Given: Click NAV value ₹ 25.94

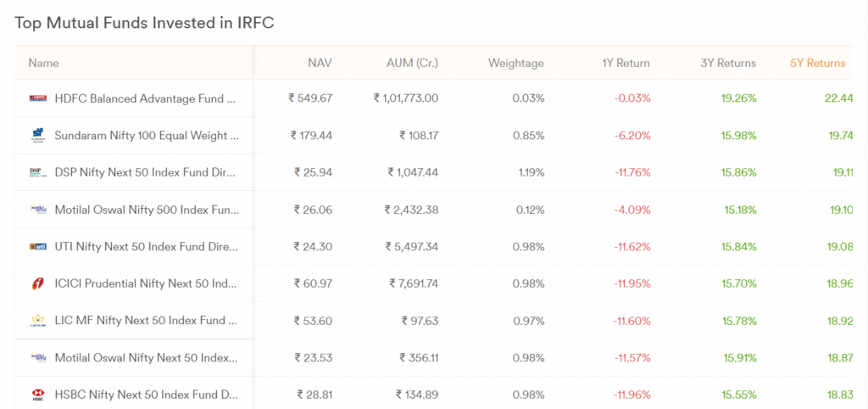Looking at the screenshot, I should click(x=313, y=173).
